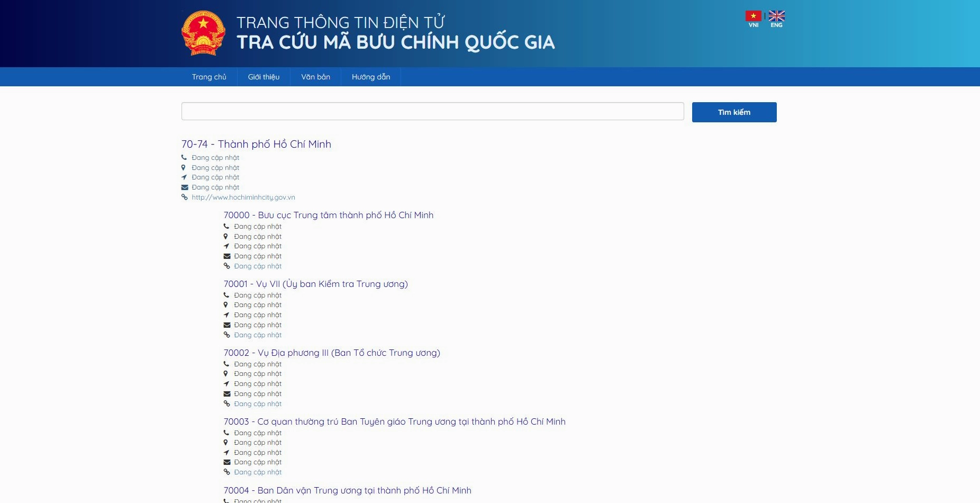Click the location pin icon under entry 70000
980x503 pixels.
pyautogui.click(x=227, y=236)
